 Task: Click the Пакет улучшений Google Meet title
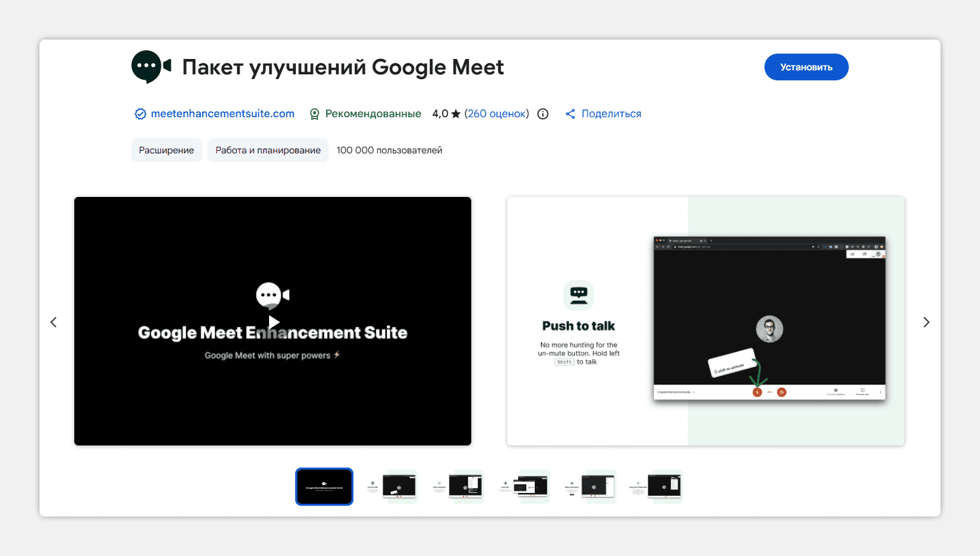[343, 67]
